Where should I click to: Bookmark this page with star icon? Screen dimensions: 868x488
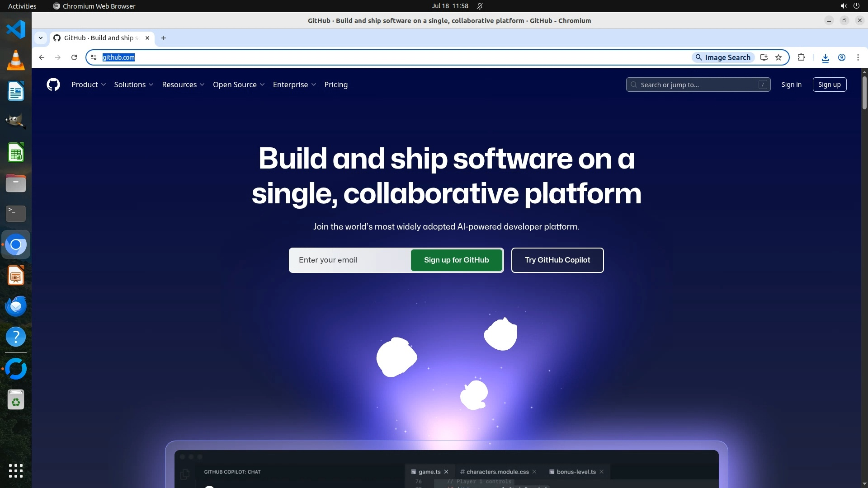coord(778,57)
